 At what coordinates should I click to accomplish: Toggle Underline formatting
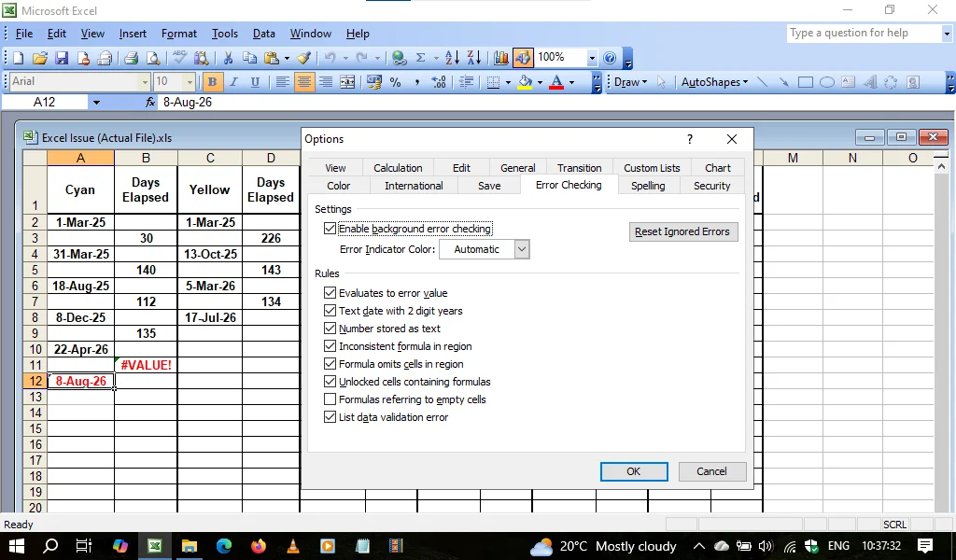(255, 81)
